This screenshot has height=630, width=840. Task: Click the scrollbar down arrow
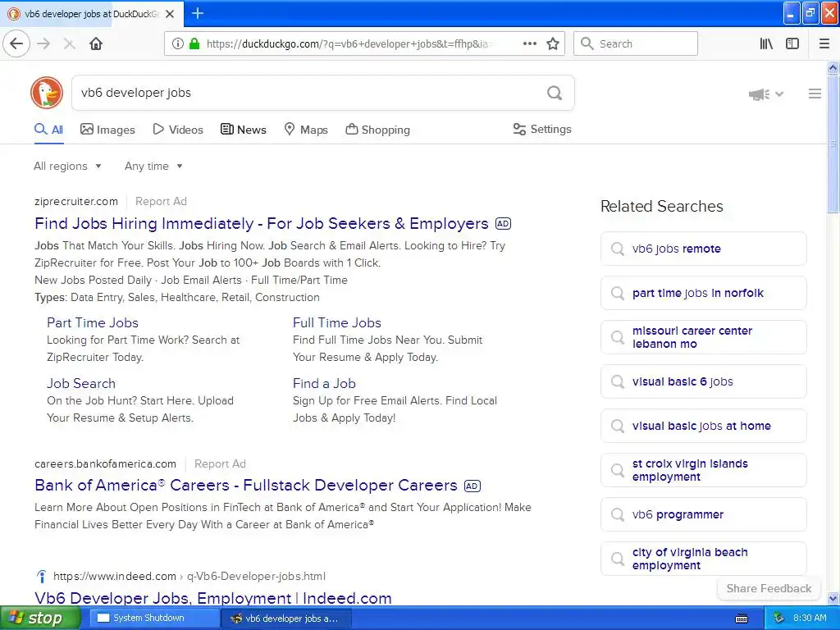click(833, 598)
